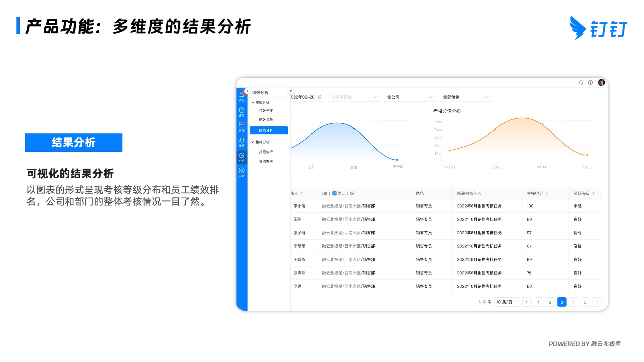This screenshot has height=362, width=644.
Task: Open the 请选择指标 dropdown
Action: click(x=354, y=97)
